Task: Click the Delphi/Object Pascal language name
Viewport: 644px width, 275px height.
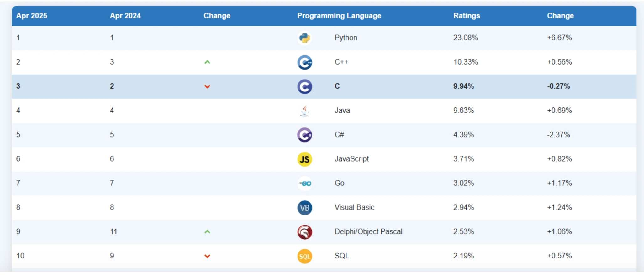Action: click(368, 231)
